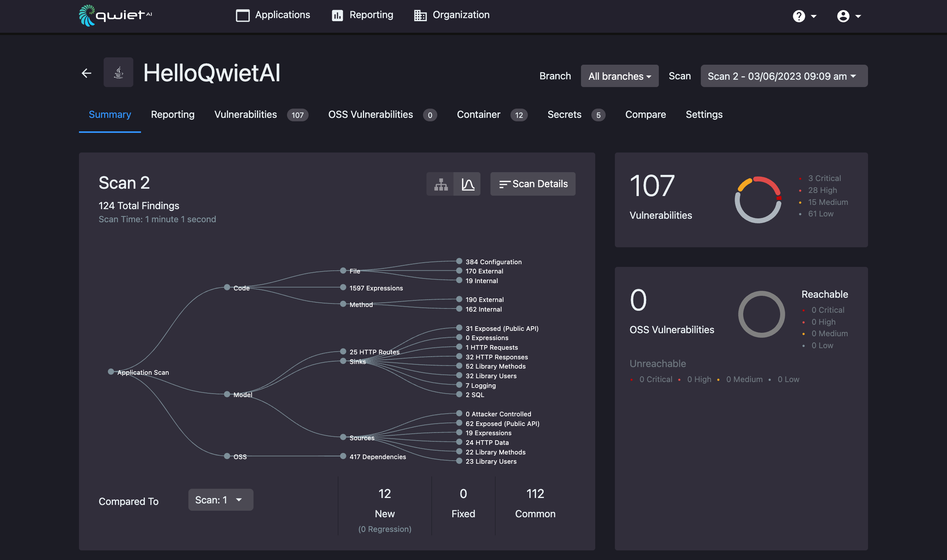The width and height of the screenshot is (947, 560).
Task: Open the All branches dropdown
Action: [620, 76]
